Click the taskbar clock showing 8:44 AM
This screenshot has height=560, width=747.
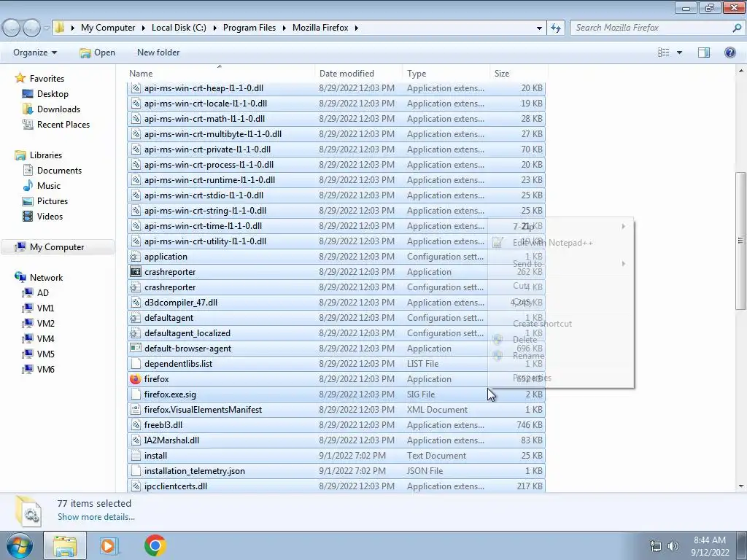(710, 546)
